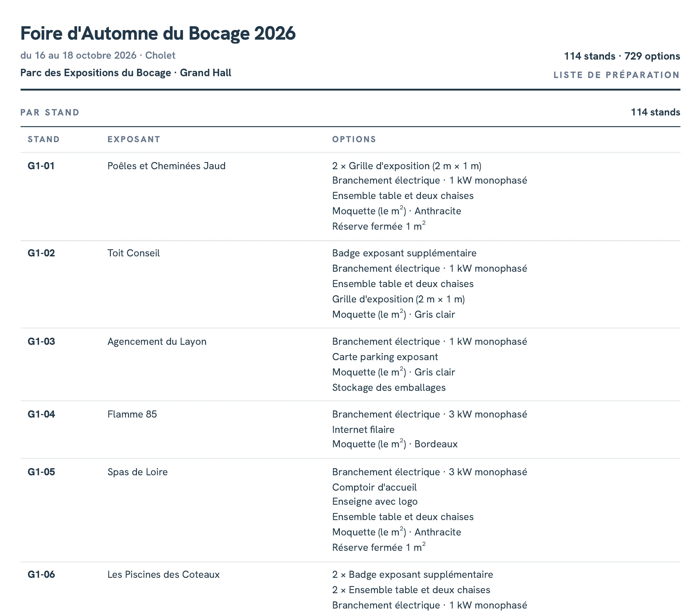This screenshot has height=614, width=700.
Task: Select stand number G1-04
Action: pyautogui.click(x=41, y=414)
